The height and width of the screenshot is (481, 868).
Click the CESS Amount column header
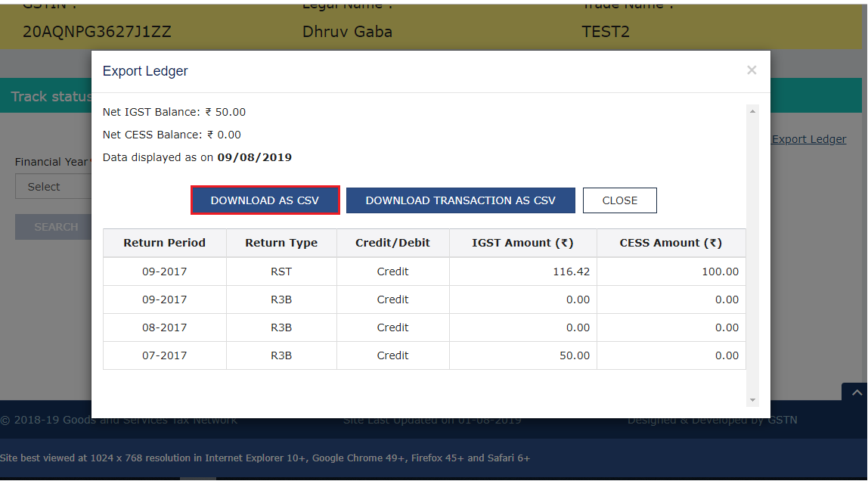[671, 243]
